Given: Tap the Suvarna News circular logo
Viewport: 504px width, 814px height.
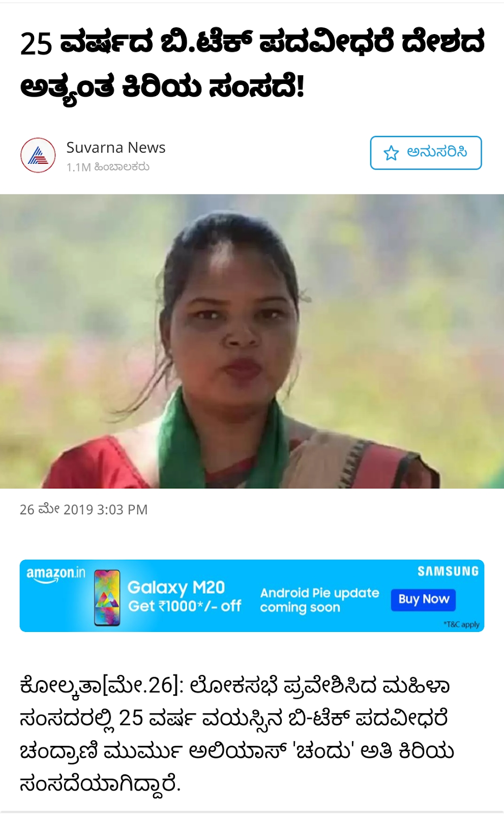Looking at the screenshot, I should point(38,155).
